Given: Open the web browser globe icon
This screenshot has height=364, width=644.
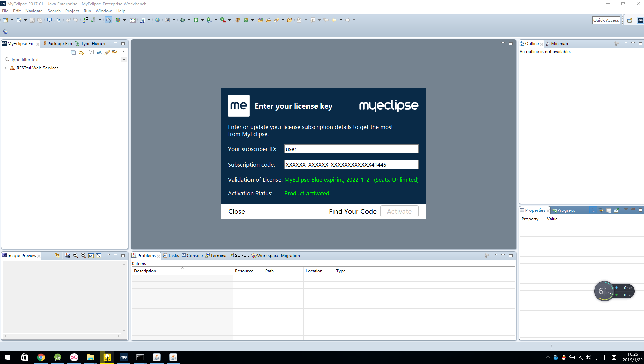Looking at the screenshot, I should 157,20.
